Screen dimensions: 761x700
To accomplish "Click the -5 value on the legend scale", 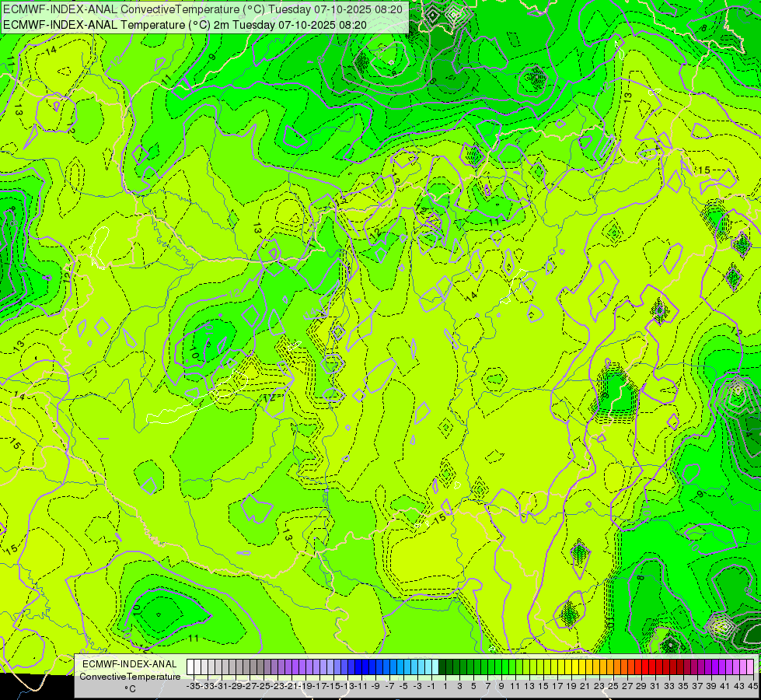I will tap(403, 687).
